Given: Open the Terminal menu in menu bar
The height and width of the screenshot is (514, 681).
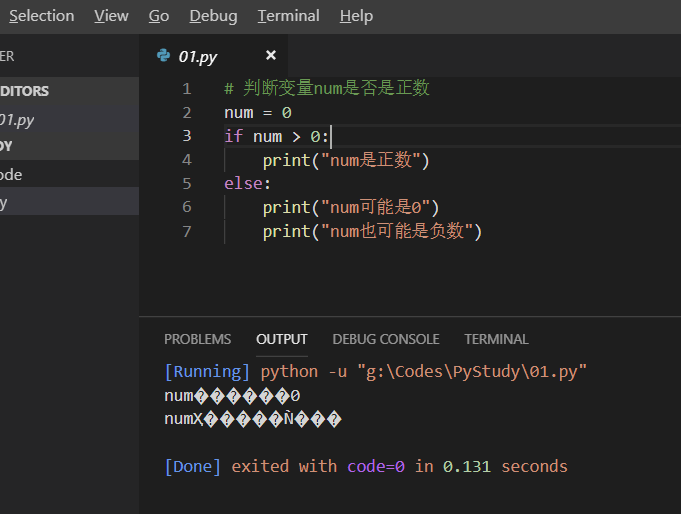Looking at the screenshot, I should (288, 16).
